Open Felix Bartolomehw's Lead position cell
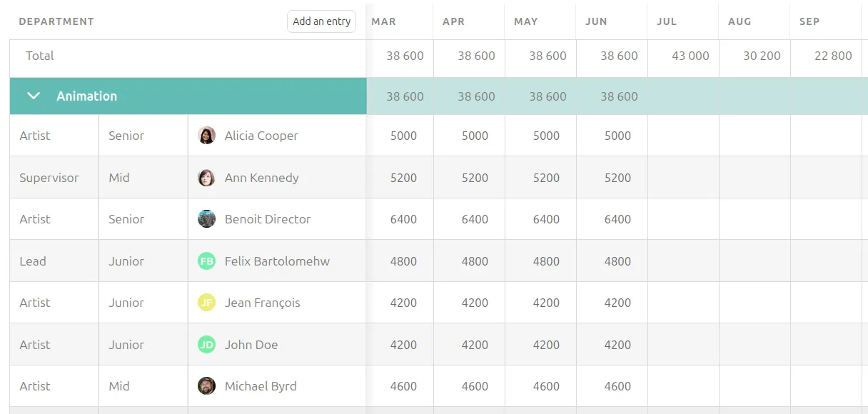The image size is (868, 414). pos(54,261)
